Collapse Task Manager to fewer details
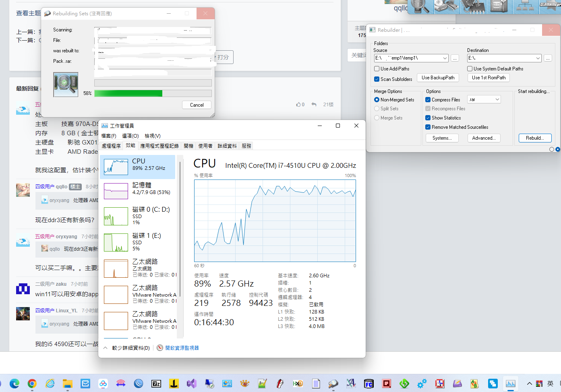Viewport: 561px width, 392px height. [126, 348]
